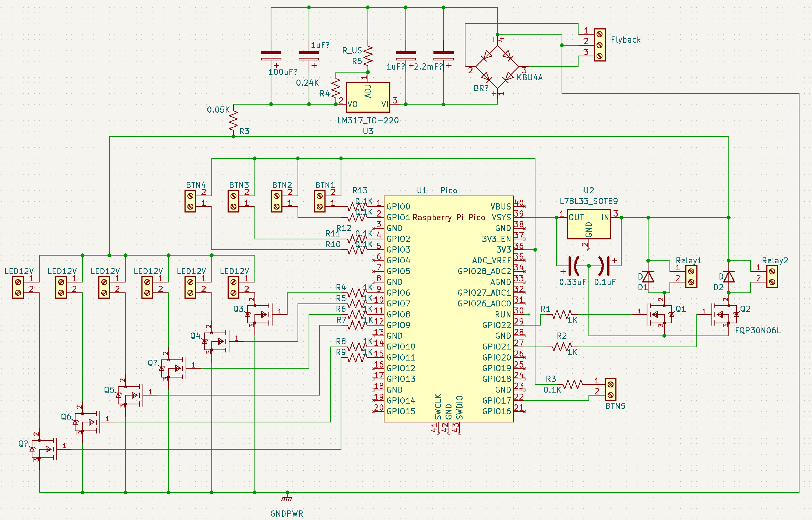The height and width of the screenshot is (520, 812).
Task: Select the BTN3 screw terminal connector
Action: click(233, 201)
